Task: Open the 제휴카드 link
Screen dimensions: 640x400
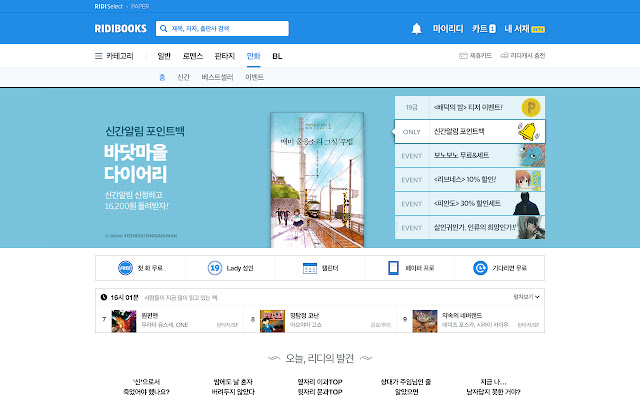Action: tap(480, 56)
